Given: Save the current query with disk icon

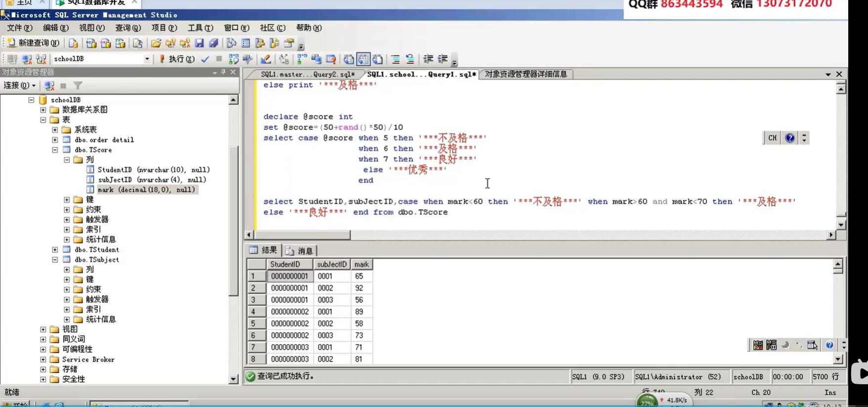Looking at the screenshot, I should click(x=199, y=43).
